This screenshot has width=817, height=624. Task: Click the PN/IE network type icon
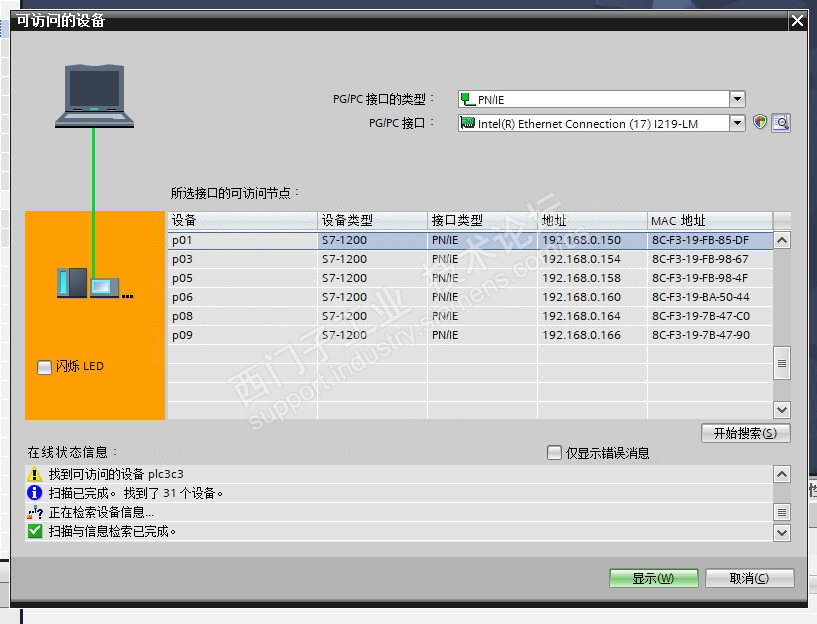[467, 99]
